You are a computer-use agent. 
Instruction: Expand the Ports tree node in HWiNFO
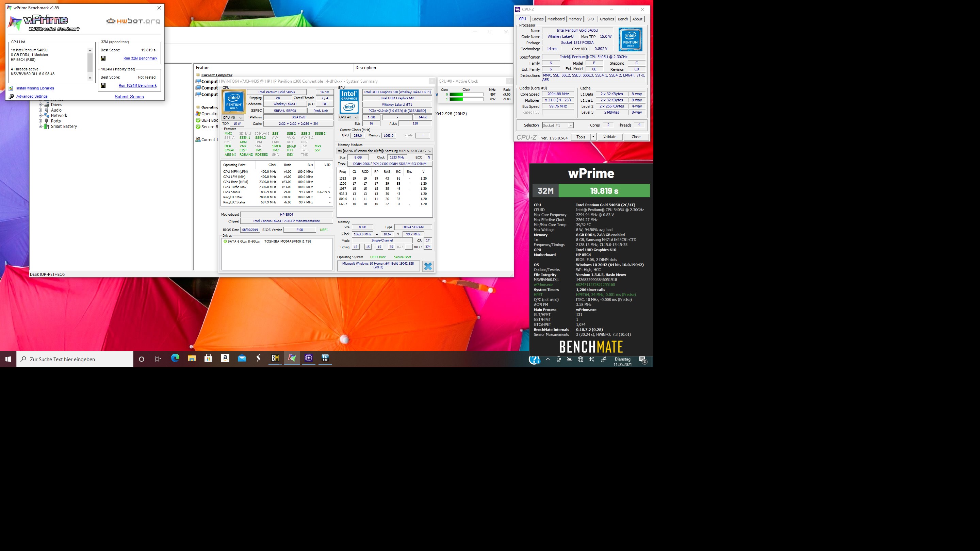point(40,121)
